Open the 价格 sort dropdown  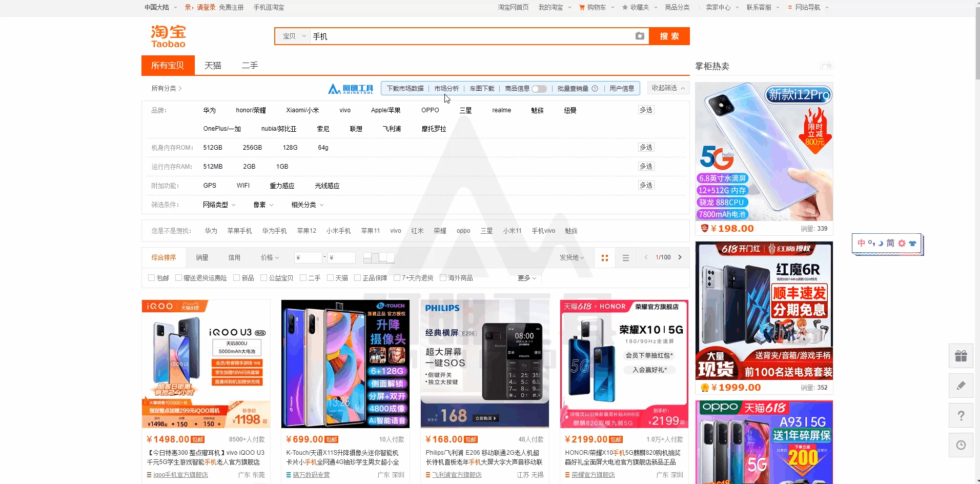(x=270, y=257)
